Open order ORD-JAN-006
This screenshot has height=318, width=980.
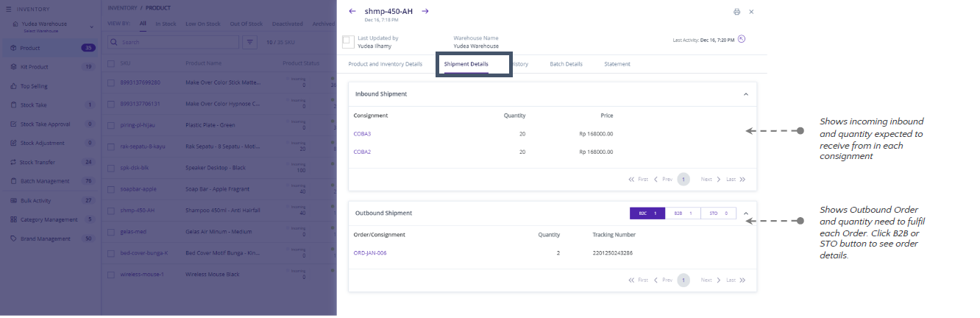point(370,253)
